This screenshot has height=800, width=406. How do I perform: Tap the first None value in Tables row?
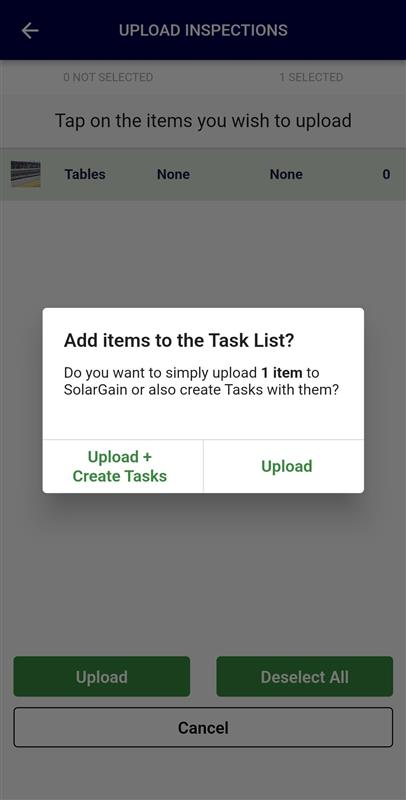tap(173, 174)
